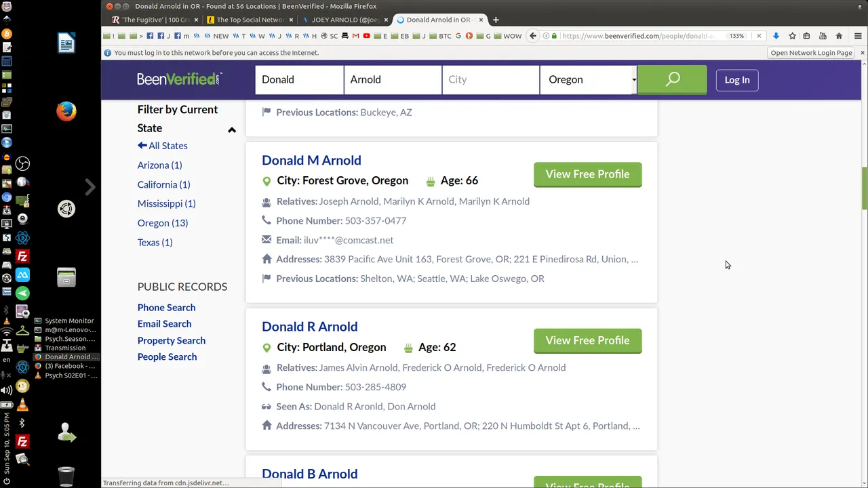The image size is (868, 488).
Task: Stop loading with the X in URL bar
Action: point(759,36)
